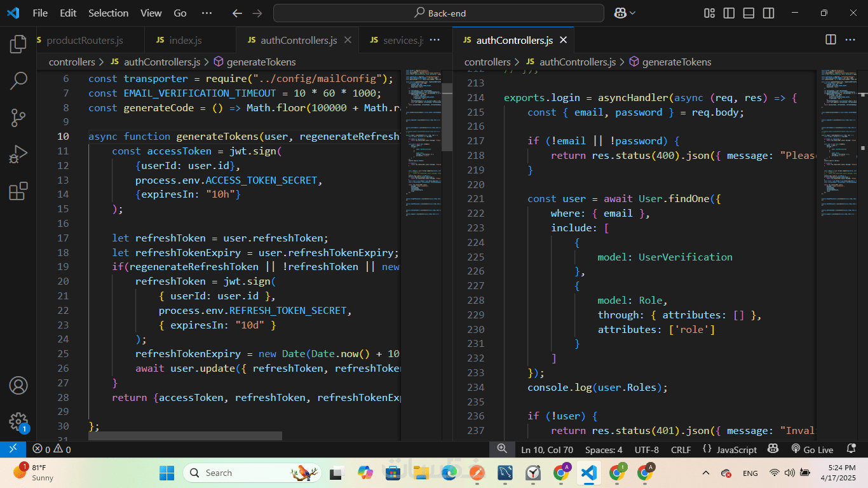Click the Back-end command center search box
The width and height of the screenshot is (868, 488).
pyautogui.click(x=438, y=13)
